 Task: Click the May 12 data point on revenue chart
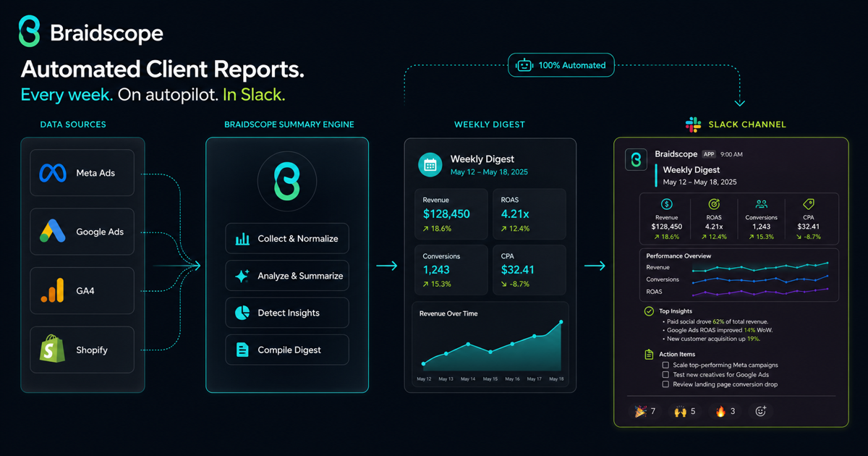coord(424,364)
